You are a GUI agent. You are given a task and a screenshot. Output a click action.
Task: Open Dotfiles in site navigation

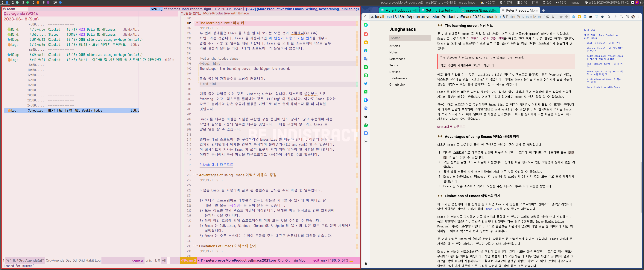pyautogui.click(x=394, y=72)
